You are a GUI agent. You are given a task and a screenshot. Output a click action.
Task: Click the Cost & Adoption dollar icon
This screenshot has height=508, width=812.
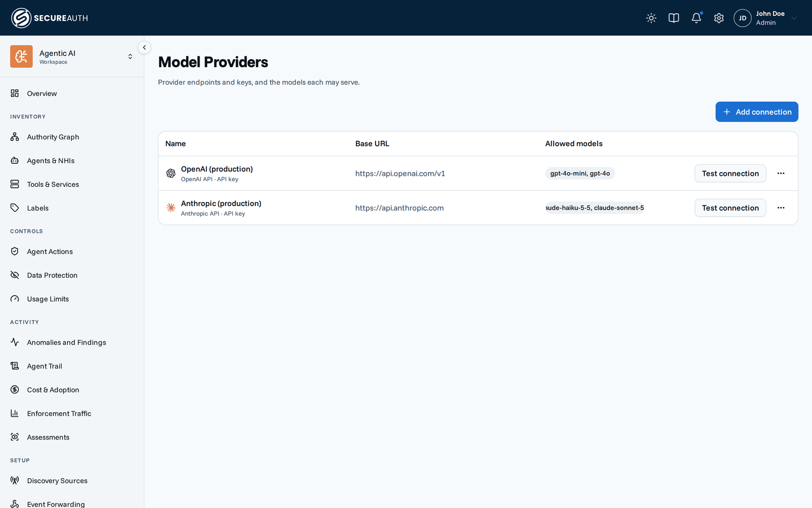coord(15,390)
